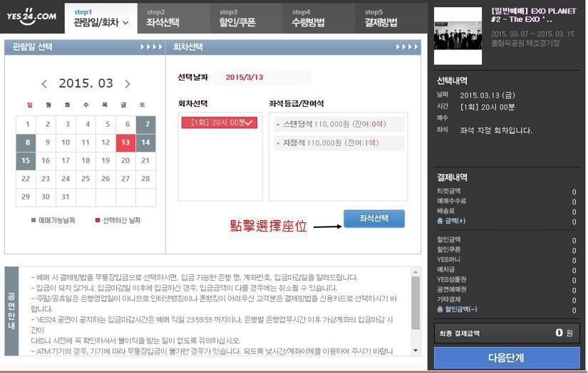Image resolution: width=588 pixels, height=374 pixels.
Task: Select [1회] 20시 00분 session
Action: (220, 123)
